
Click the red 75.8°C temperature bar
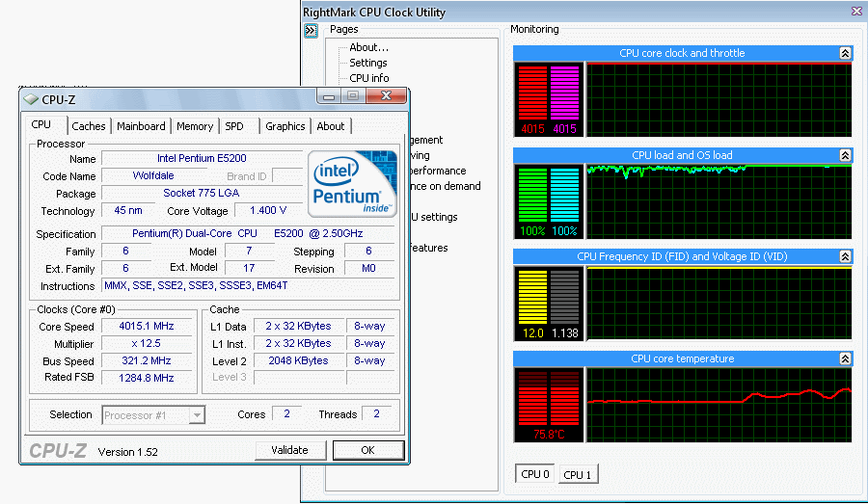[x=549, y=398]
